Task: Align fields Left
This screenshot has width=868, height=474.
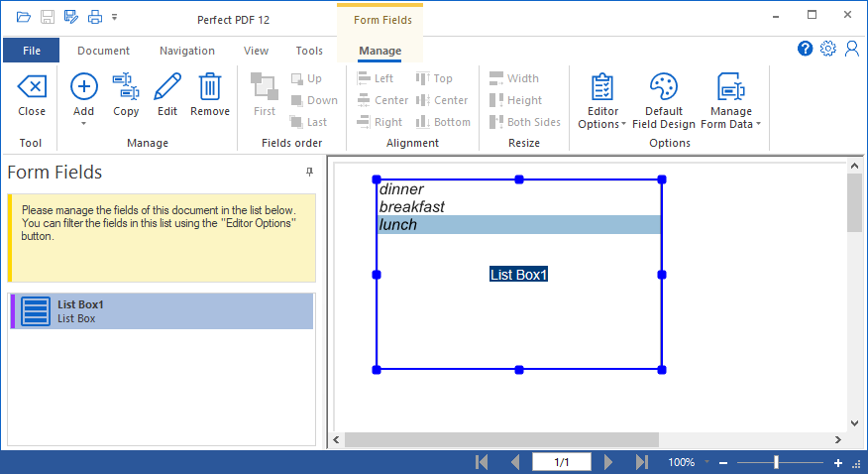Action: point(376,78)
